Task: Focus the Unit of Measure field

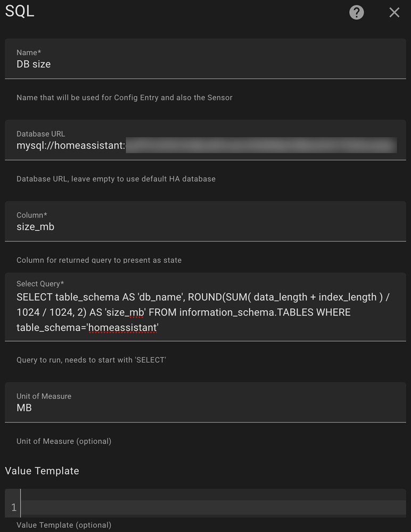Action: coord(205,402)
